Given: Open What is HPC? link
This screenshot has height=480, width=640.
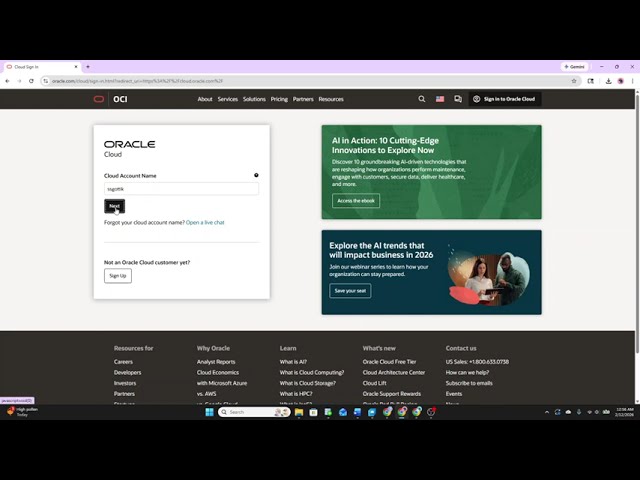Looking at the screenshot, I should (x=296, y=394).
